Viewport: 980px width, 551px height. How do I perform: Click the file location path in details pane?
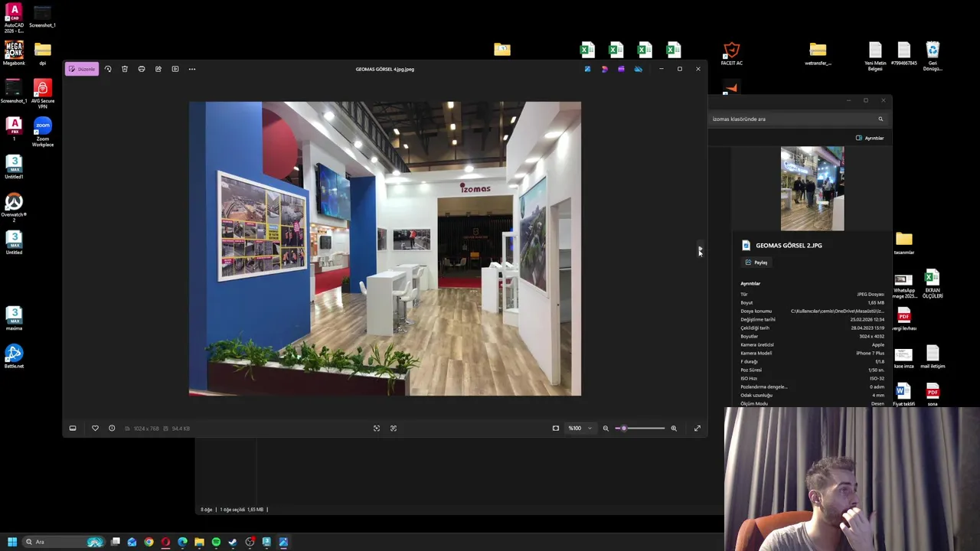click(x=837, y=311)
